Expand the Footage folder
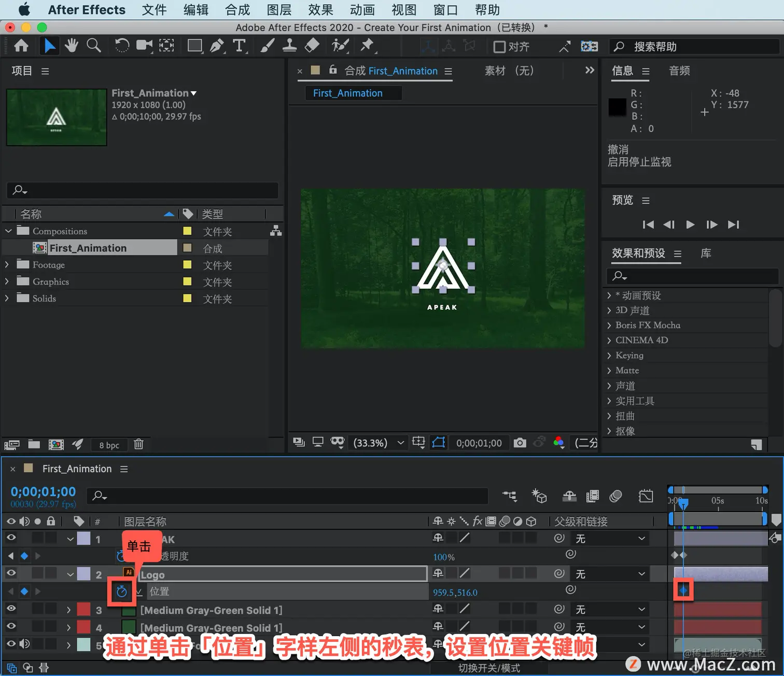The height and width of the screenshot is (676, 784). (7, 264)
